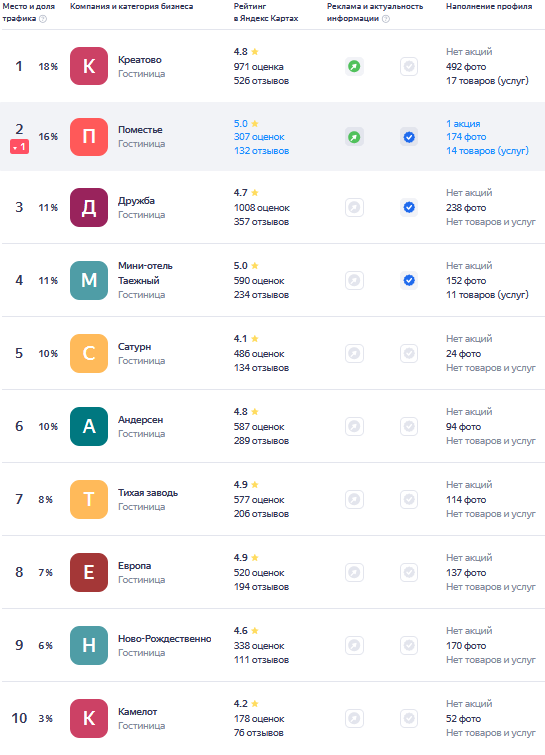
Task: Open the 1 акция link for Поместье
Action: point(463,124)
